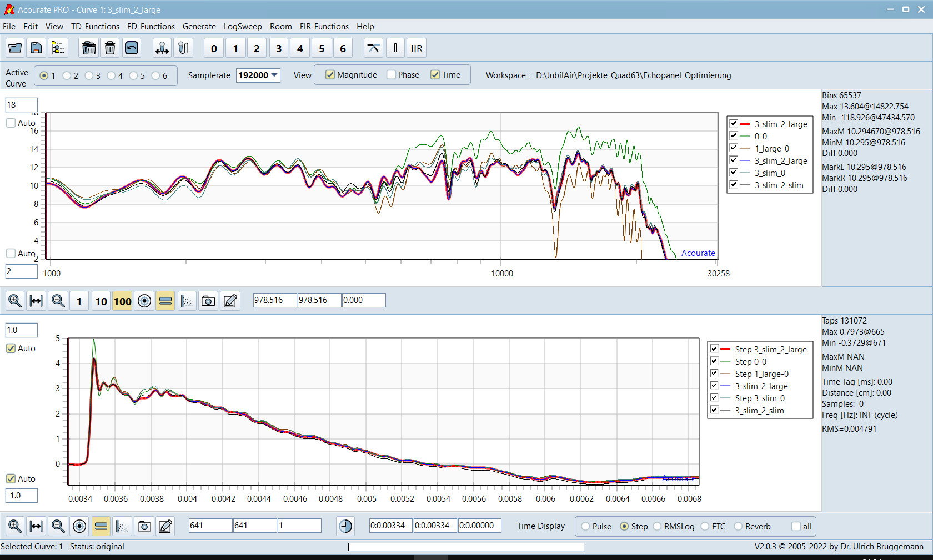Click the curve 0 toolbar button
The height and width of the screenshot is (560, 933).
click(214, 48)
